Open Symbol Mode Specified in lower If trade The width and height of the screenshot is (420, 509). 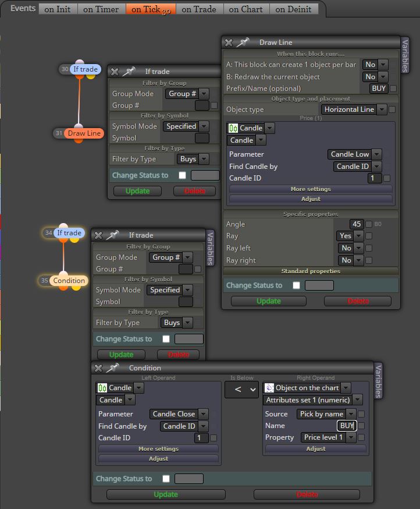[170, 290]
